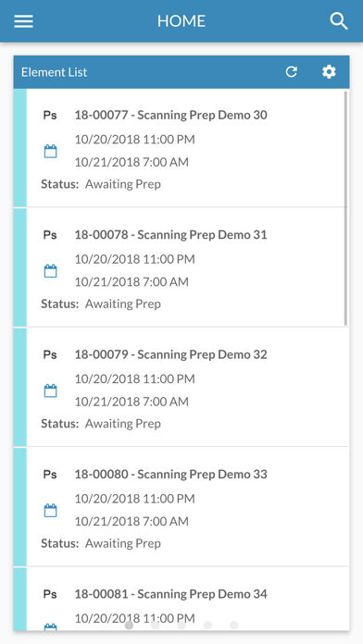Select the second page indicator dot

pos(156,625)
